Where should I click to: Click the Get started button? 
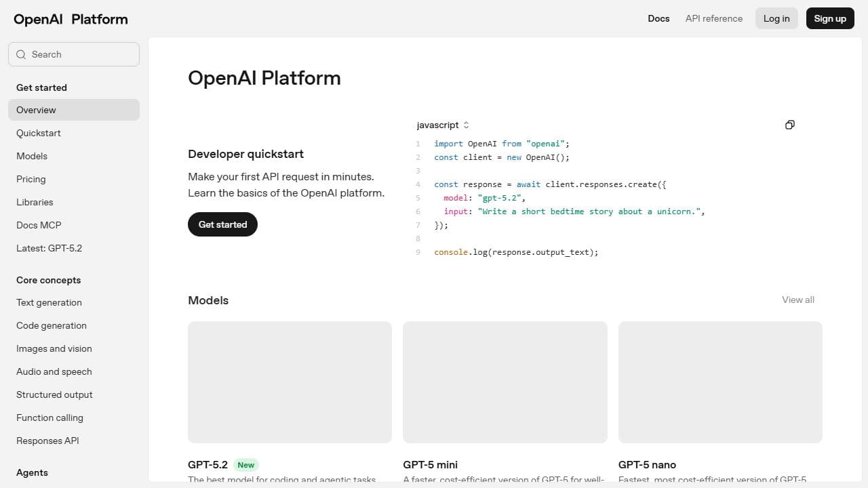click(222, 224)
